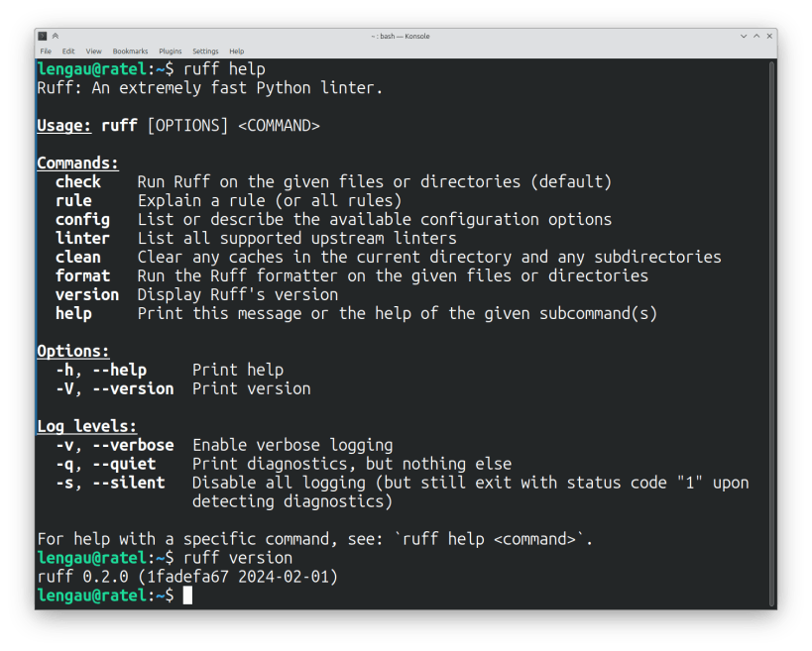Click the keep-above double-arrow icon in title bar
Screen dimensions: 812x651
pyautogui.click(x=56, y=36)
